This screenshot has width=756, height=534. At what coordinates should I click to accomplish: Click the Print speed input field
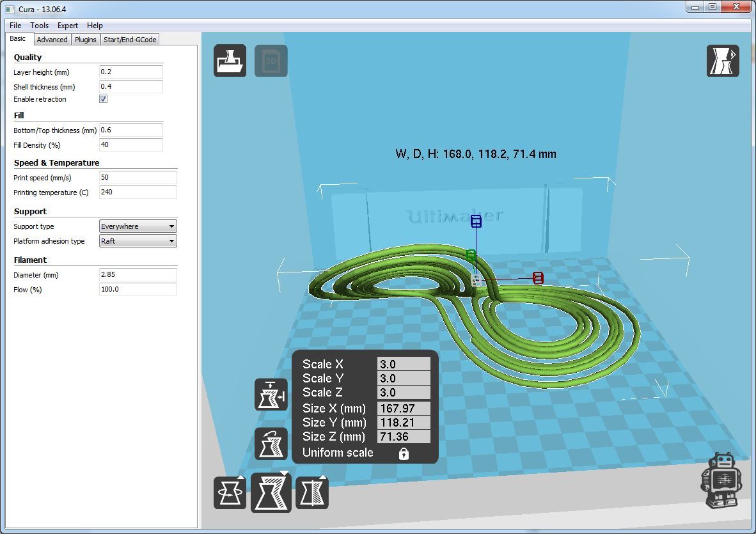(x=138, y=177)
